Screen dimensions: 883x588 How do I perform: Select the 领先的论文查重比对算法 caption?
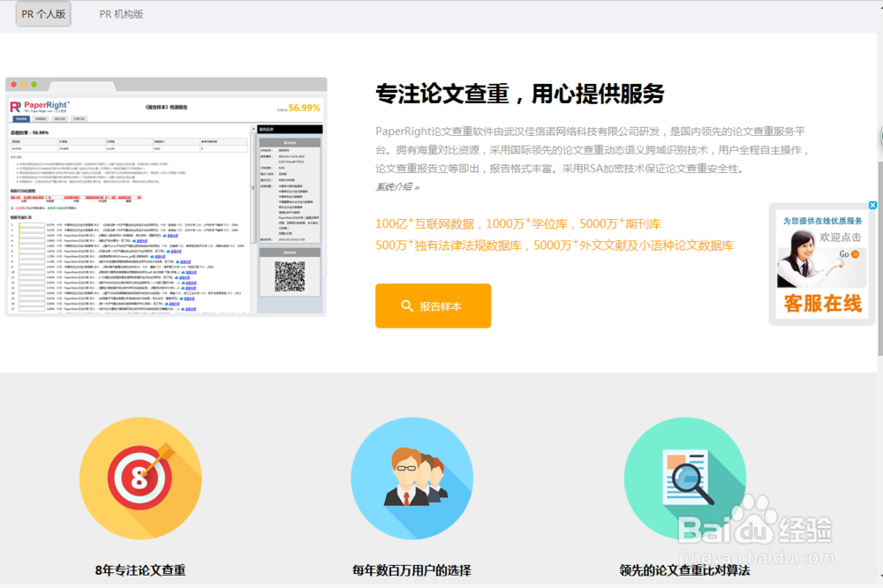(x=684, y=570)
